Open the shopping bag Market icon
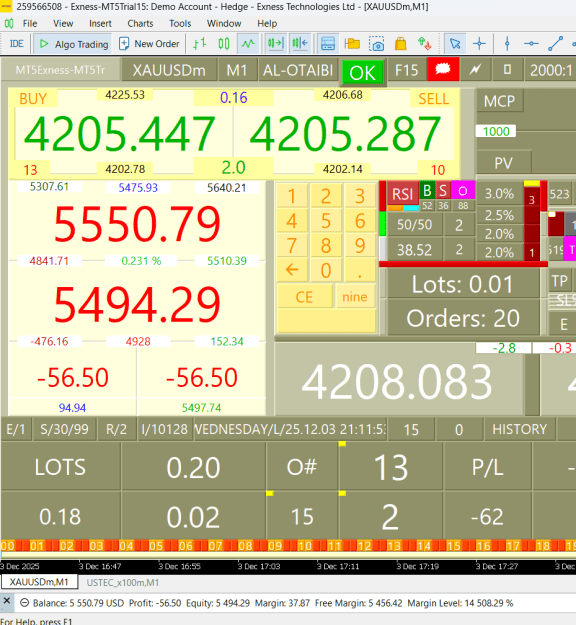The height and width of the screenshot is (625, 576). tap(401, 43)
